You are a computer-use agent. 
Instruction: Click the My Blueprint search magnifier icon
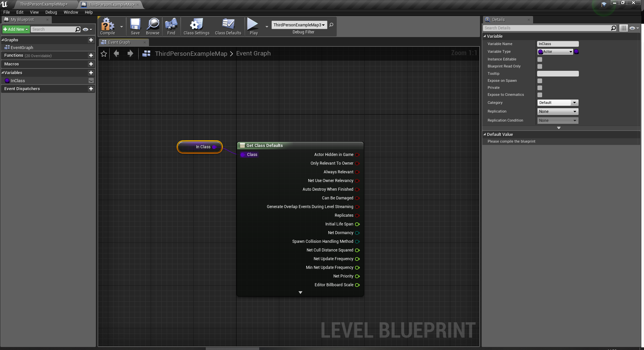(x=78, y=29)
